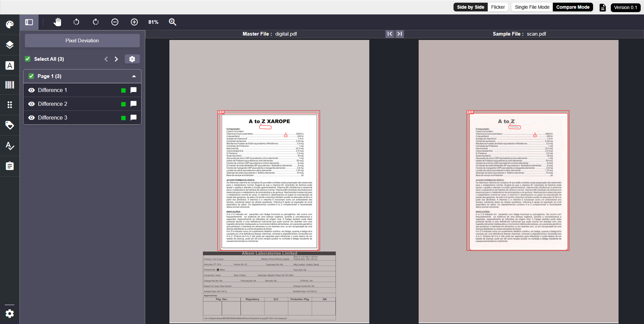Click the green swatch for Difference 2
This screenshot has width=644, height=324.
(x=123, y=104)
